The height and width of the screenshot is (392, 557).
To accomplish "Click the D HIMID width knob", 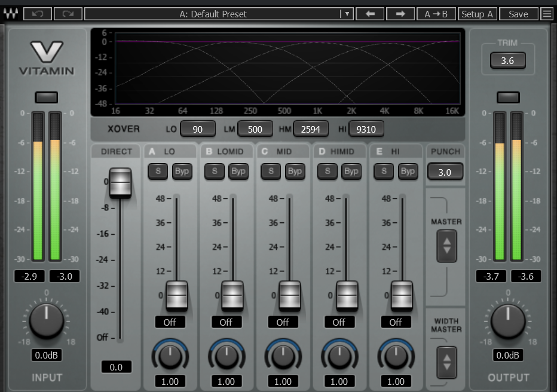I will tap(339, 356).
